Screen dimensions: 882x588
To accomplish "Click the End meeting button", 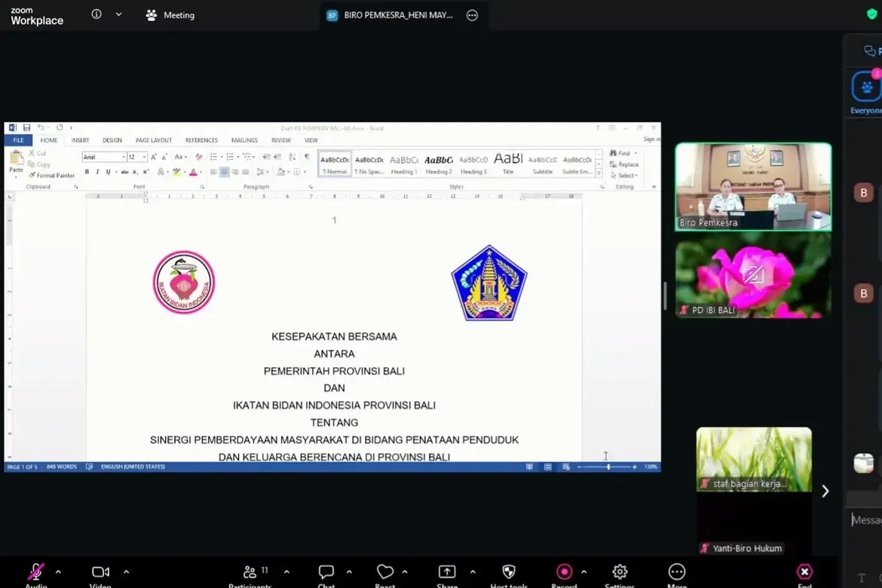I will [804, 571].
